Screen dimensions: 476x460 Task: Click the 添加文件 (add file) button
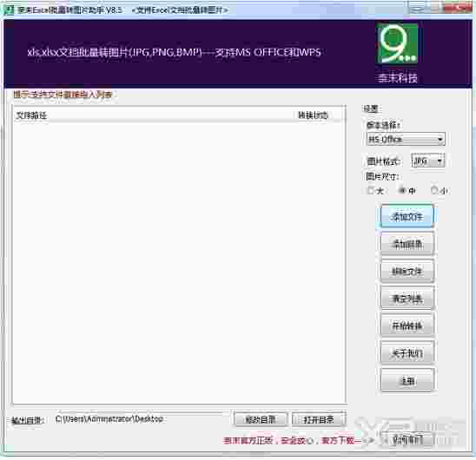[x=407, y=216]
